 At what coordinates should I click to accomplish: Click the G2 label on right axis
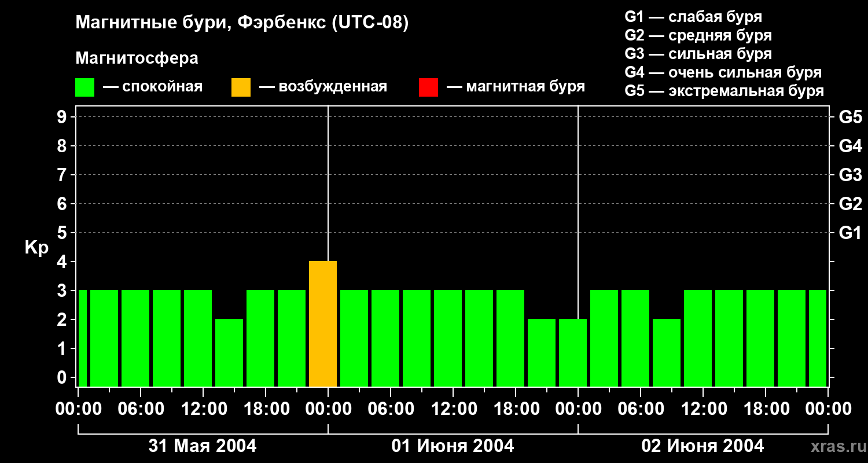click(x=850, y=204)
